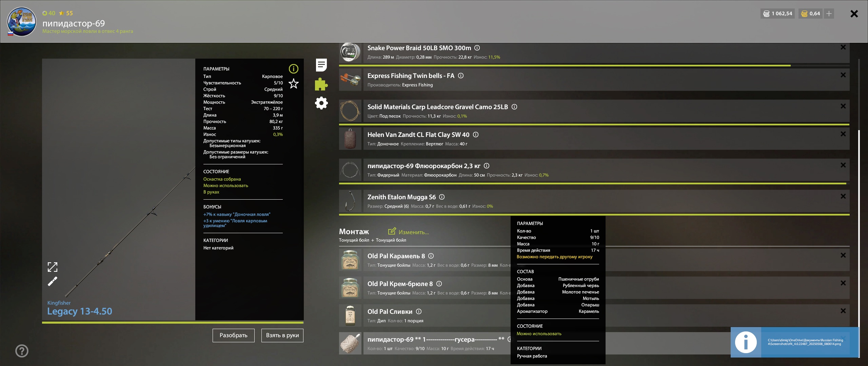This screenshot has height=366, width=868.
Task: Click the gold coins balance 0,64
Action: [811, 14]
